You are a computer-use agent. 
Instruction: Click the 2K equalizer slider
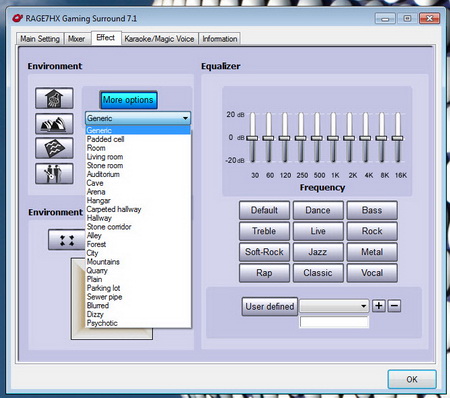(x=349, y=138)
